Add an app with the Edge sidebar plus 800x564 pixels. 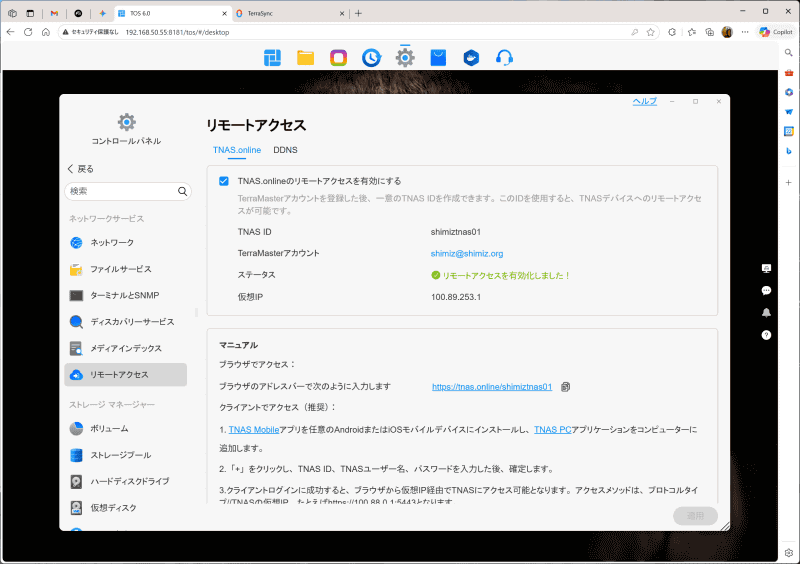point(788,182)
